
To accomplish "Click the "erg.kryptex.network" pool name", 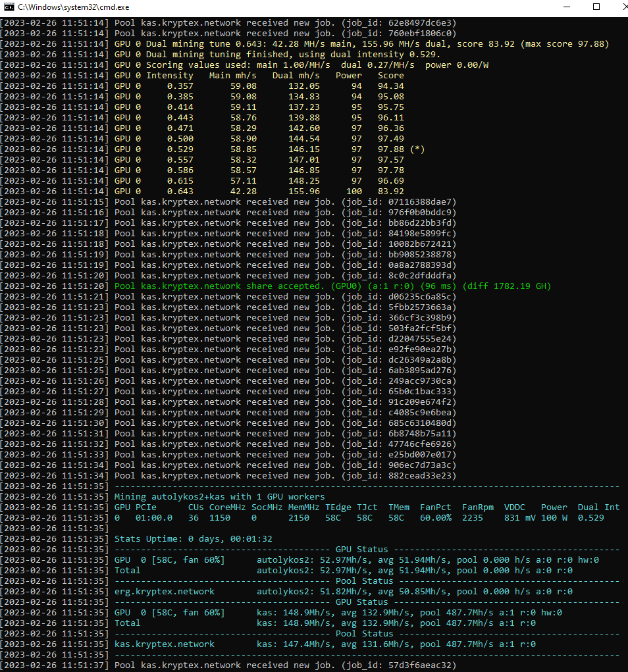I will pyautogui.click(x=165, y=592).
